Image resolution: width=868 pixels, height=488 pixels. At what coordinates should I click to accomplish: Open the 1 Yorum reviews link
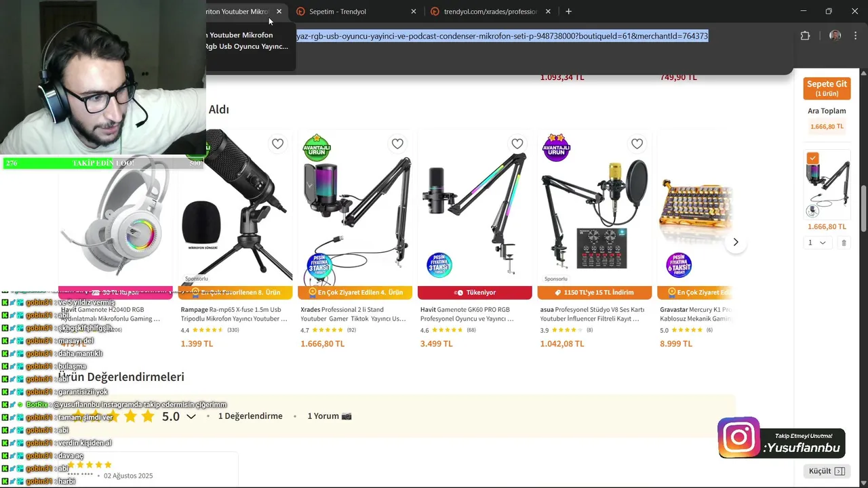point(323,416)
